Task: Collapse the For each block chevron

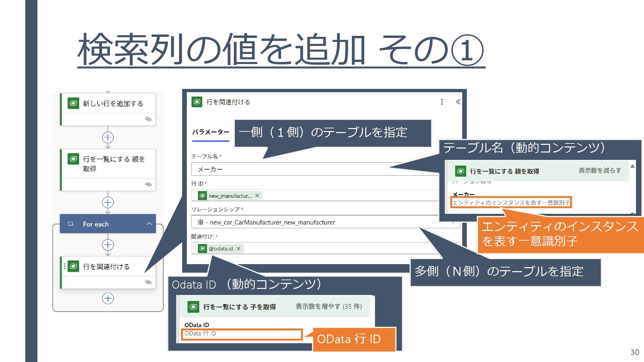Action: click(x=149, y=224)
